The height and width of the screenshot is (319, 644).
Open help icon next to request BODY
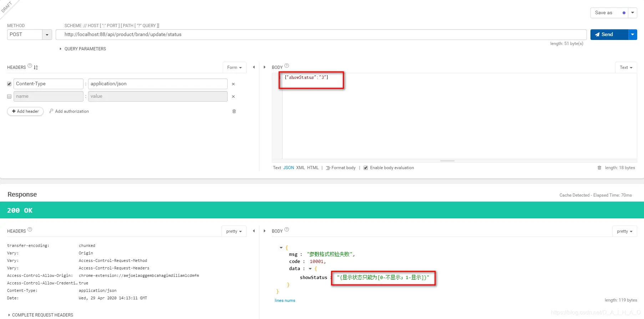coord(287,66)
